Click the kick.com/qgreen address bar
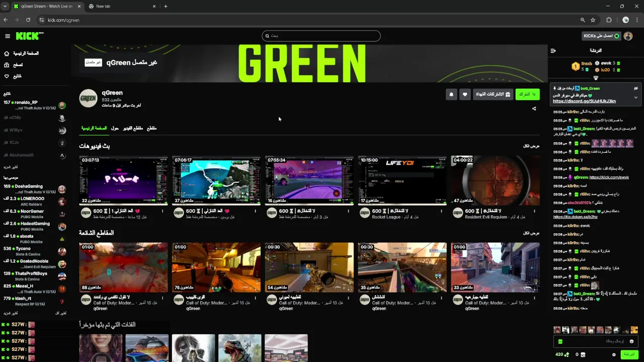644x362 pixels. click(x=307, y=20)
